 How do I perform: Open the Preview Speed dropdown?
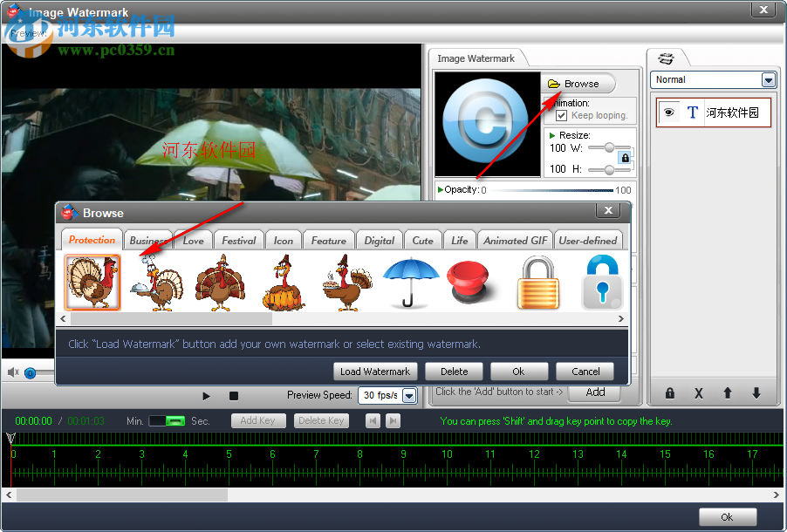point(410,395)
